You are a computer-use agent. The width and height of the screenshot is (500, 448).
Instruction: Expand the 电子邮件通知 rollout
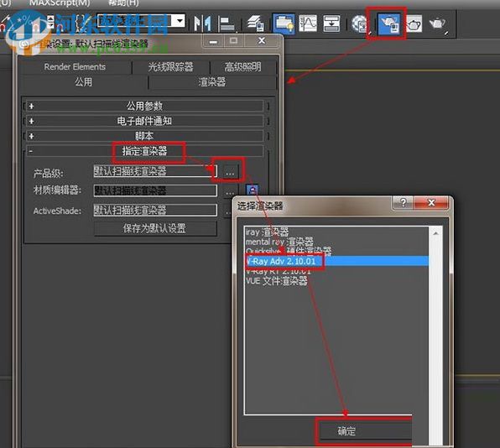(144, 121)
